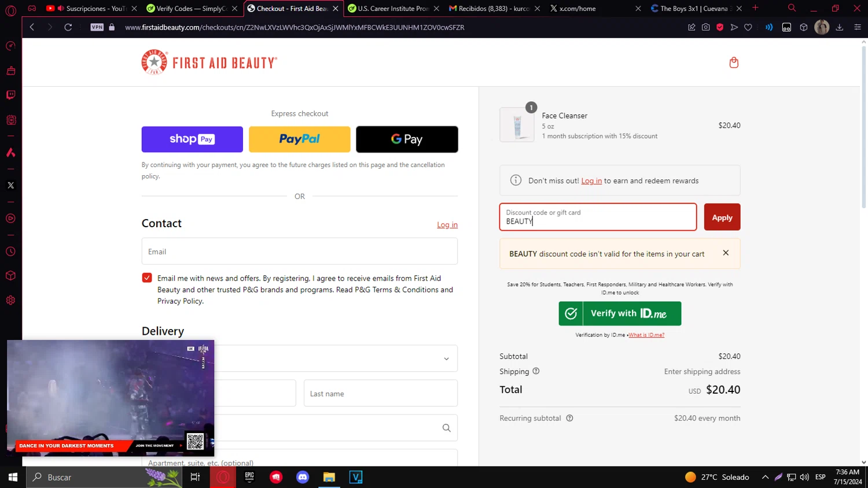The width and height of the screenshot is (868, 488).
Task: Pay with PayPal button
Action: point(300,139)
